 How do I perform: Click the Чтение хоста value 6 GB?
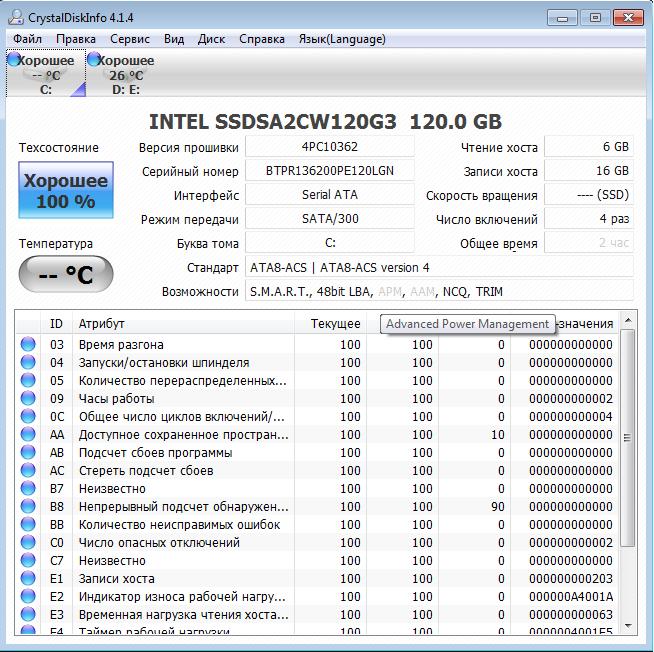coord(589,147)
